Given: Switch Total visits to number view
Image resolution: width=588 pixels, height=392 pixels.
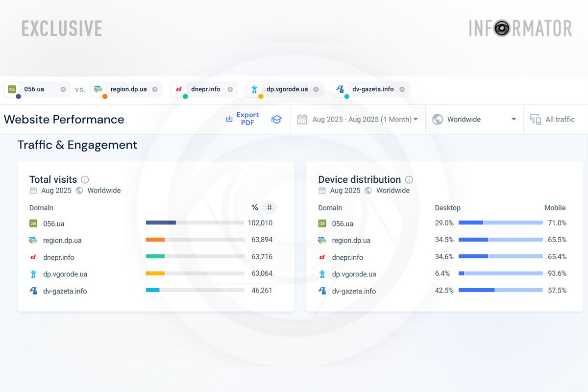Looking at the screenshot, I should pos(269,208).
